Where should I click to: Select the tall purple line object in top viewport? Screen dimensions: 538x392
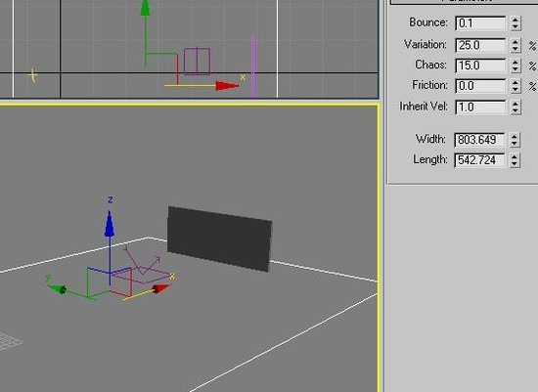253,66
